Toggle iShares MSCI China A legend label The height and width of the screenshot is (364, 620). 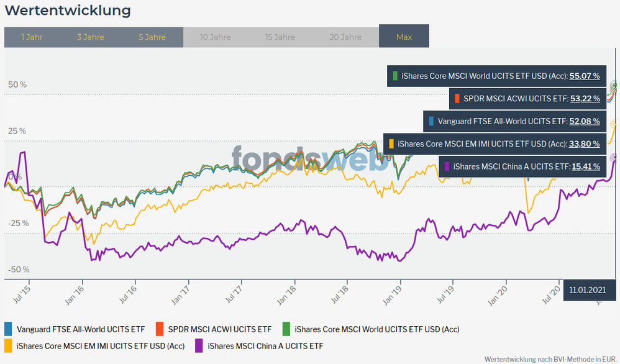pyautogui.click(x=265, y=345)
